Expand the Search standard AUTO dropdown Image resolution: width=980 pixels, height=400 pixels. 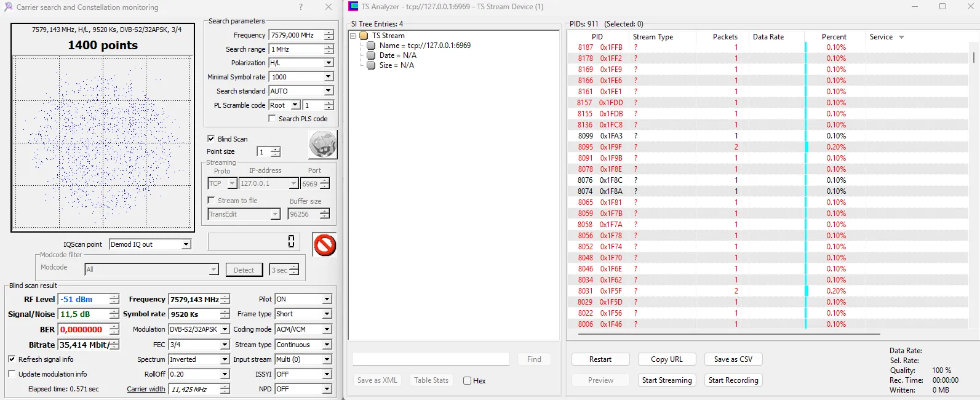click(x=328, y=91)
